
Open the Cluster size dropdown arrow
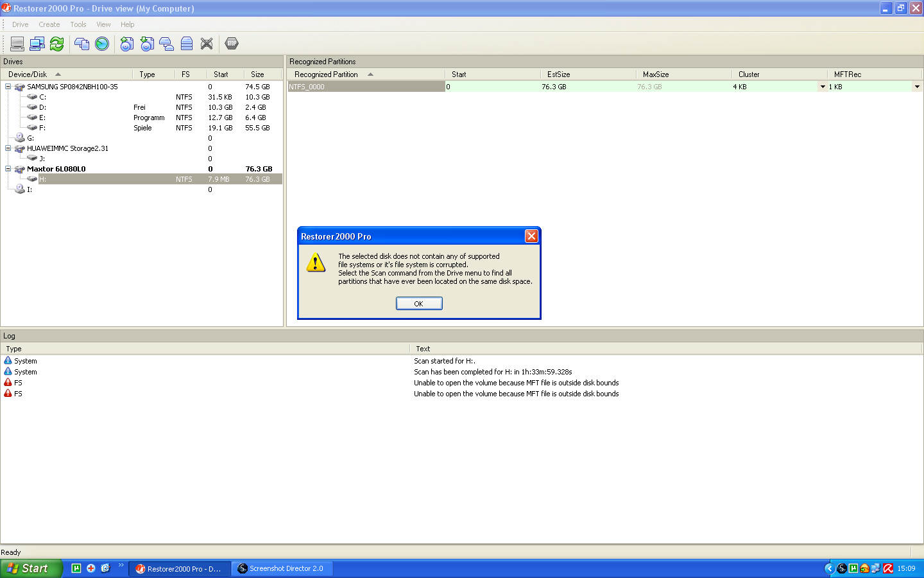pyautogui.click(x=823, y=87)
